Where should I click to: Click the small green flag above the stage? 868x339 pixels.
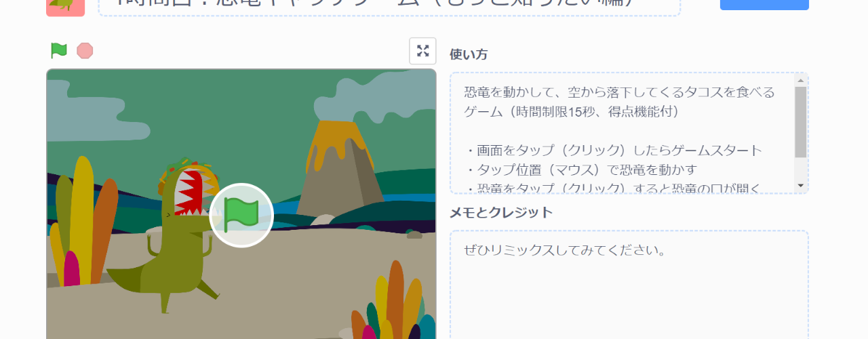click(59, 51)
